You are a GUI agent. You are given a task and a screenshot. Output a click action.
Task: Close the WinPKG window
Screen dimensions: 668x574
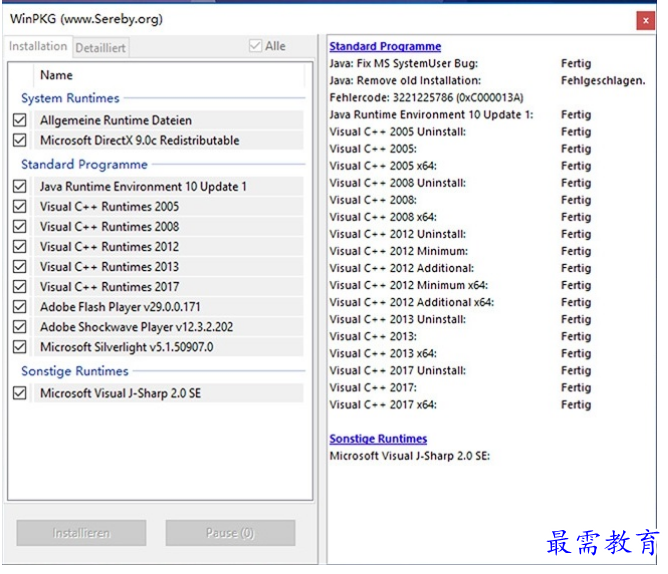(645, 20)
